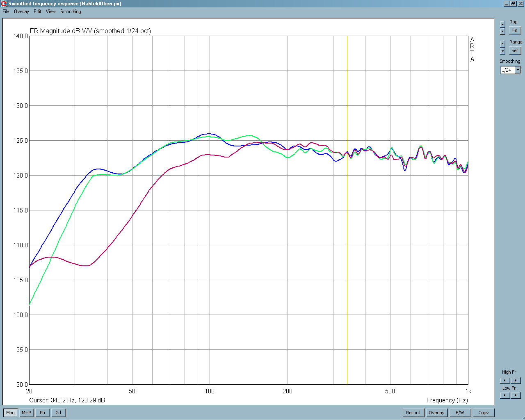Click the '1k' frequency axis label
The height and width of the screenshot is (420, 525).
click(468, 391)
